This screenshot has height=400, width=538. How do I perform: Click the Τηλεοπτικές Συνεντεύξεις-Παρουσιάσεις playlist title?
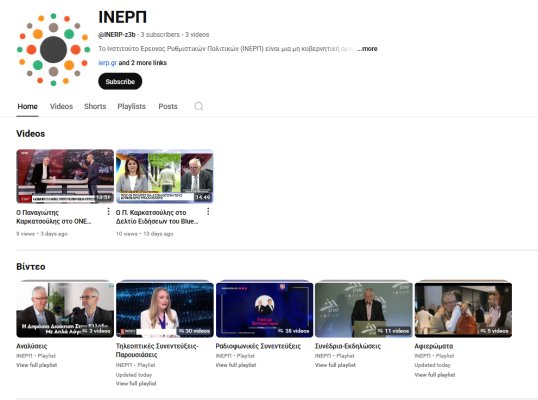157,350
